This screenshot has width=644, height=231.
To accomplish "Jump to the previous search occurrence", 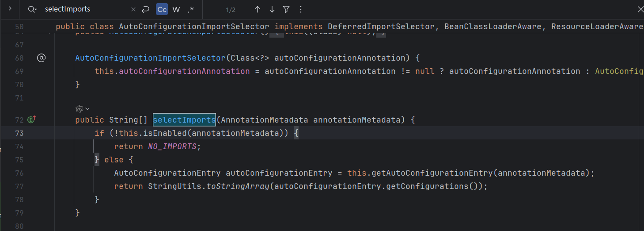I will (258, 9).
